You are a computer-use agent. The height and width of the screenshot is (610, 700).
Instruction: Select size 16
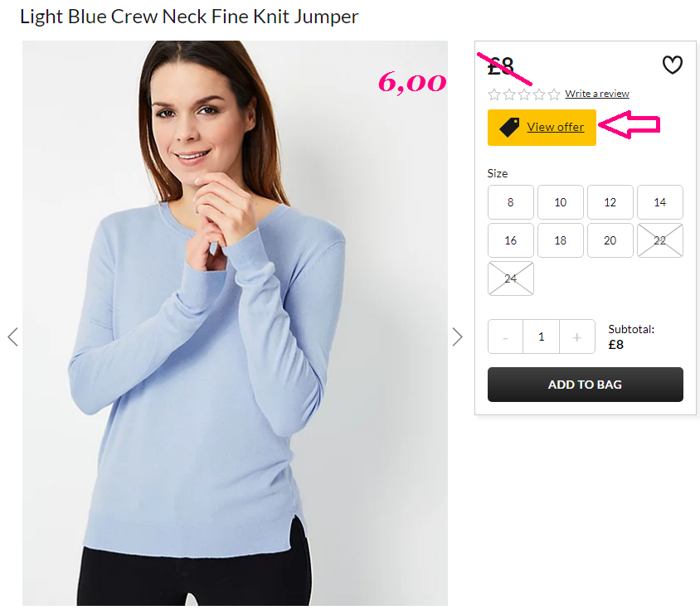tap(511, 240)
